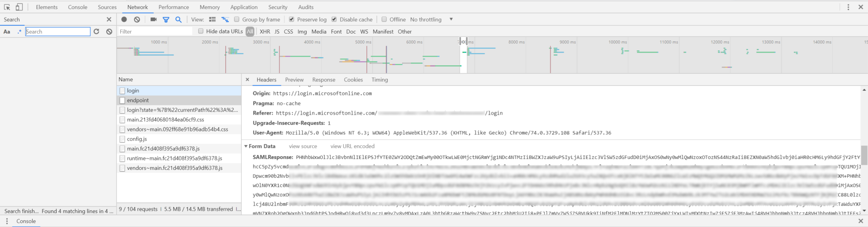868x227 pixels.
Task: Toggle the device toolbar icon
Action: click(x=19, y=7)
